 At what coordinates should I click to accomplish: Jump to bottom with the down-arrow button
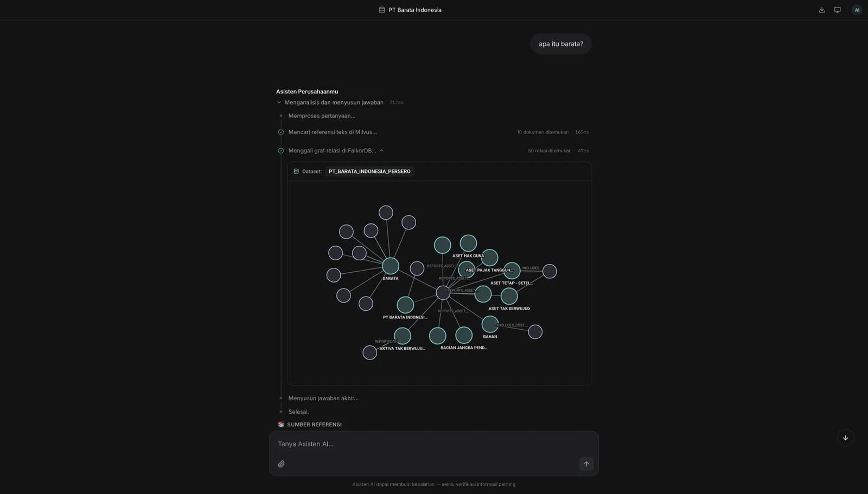pos(845,438)
